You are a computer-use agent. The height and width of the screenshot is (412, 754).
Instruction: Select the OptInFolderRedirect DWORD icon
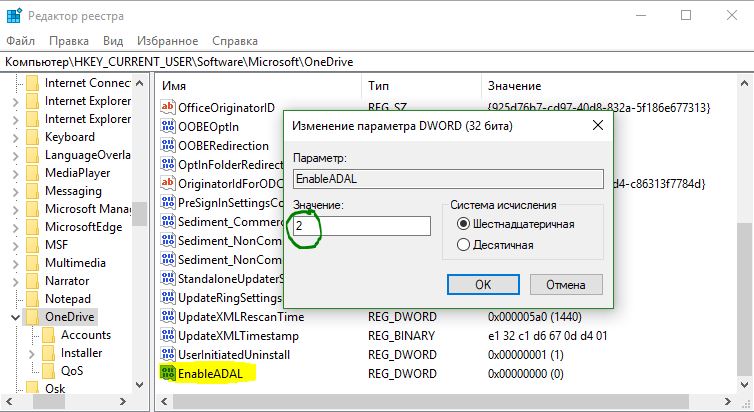(167, 164)
